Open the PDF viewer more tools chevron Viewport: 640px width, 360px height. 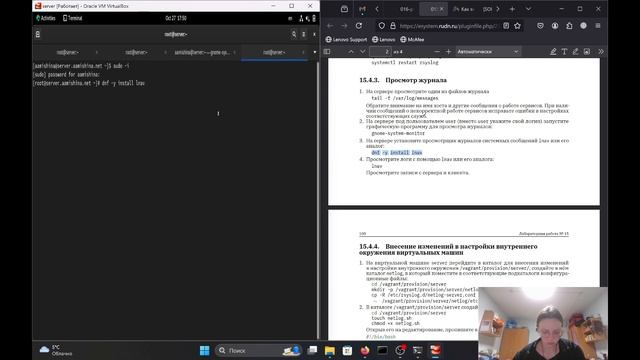[x=601, y=52]
